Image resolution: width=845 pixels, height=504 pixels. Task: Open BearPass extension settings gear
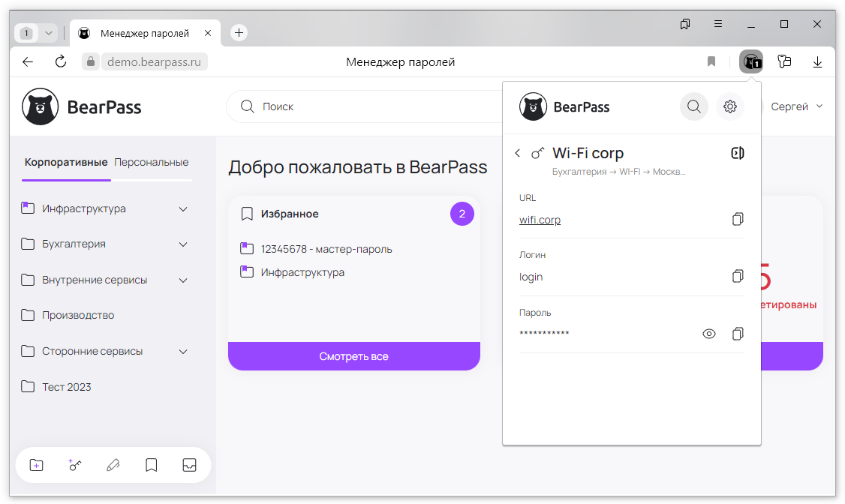coord(729,106)
